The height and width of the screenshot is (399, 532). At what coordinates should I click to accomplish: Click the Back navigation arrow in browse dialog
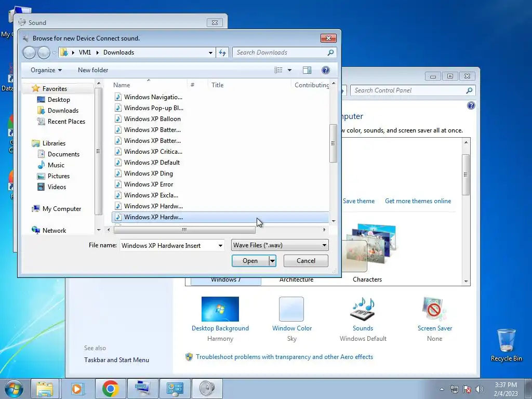pyautogui.click(x=29, y=52)
